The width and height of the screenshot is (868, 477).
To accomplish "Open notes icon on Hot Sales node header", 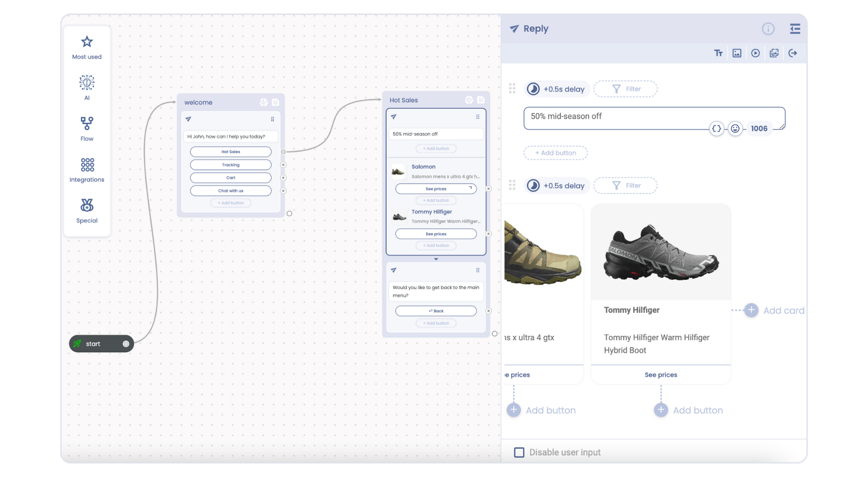I will click(481, 100).
